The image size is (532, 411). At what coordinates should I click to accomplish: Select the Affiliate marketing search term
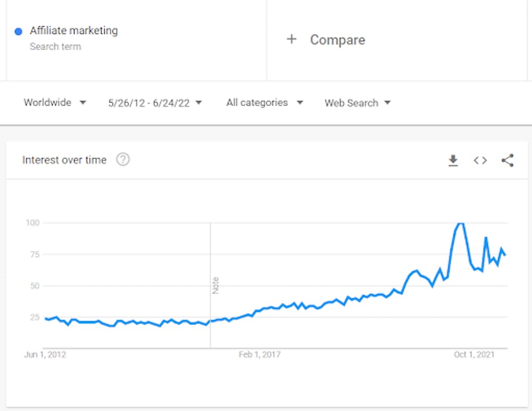click(73, 31)
